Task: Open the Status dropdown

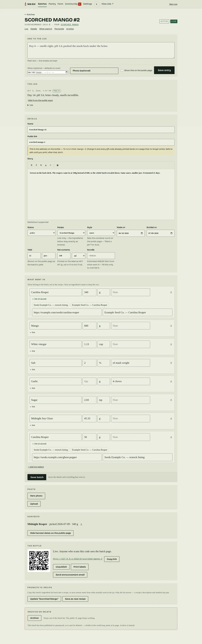Action: [x=42, y=233]
